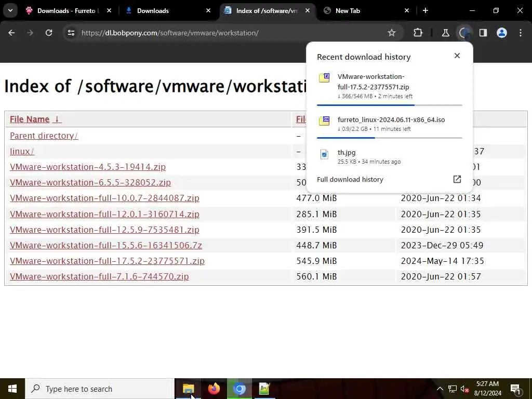
Task: Download VMware-workstation-full-12.5.9-7535481.zip
Action: point(104,230)
